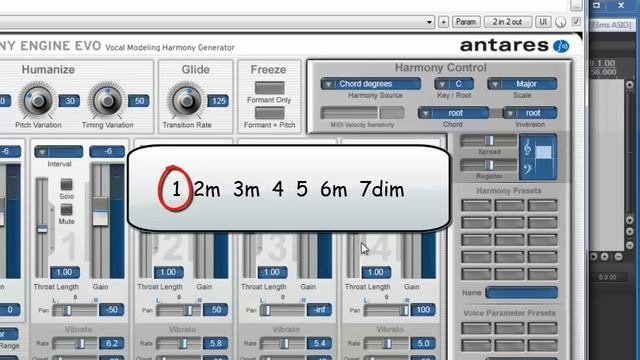
Task: Adjust voice 2 Pan slider
Action: (178, 311)
